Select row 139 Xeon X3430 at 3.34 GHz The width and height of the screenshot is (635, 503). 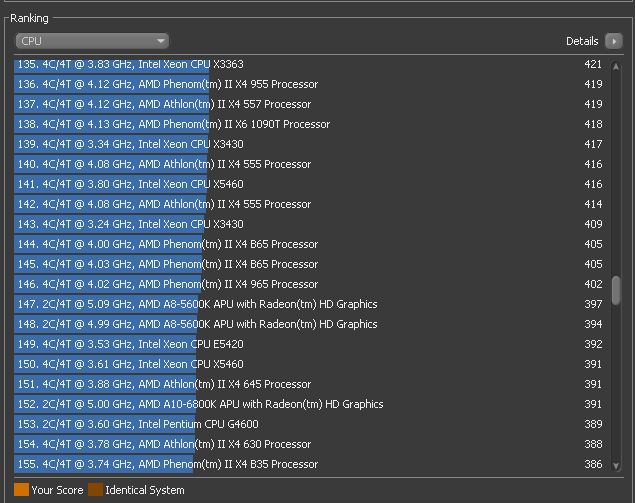pos(311,144)
